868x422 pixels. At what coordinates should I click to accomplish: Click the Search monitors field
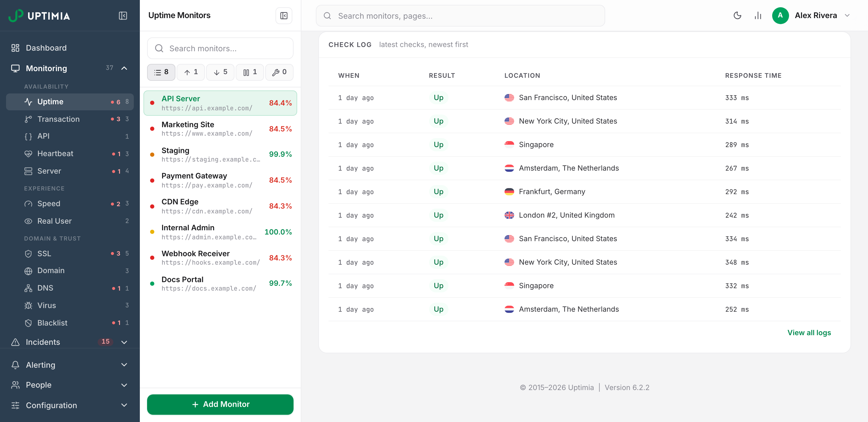coord(220,49)
